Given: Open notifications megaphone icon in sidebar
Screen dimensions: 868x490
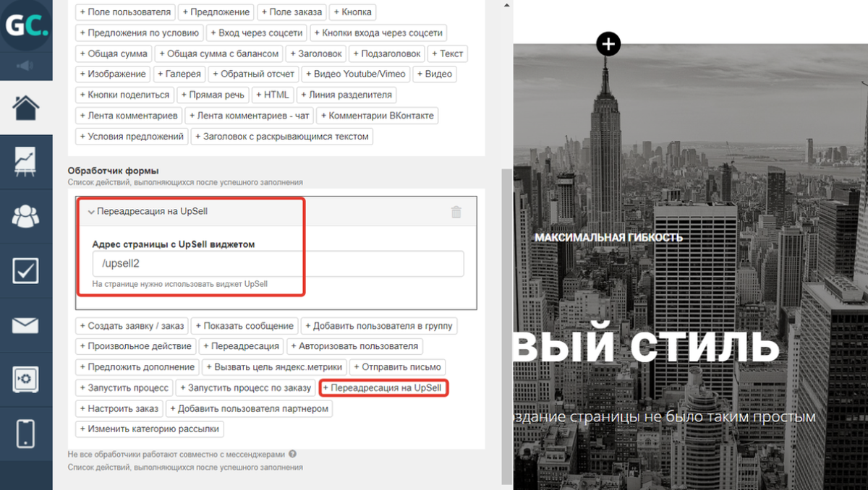Looking at the screenshot, I should pos(26,66).
